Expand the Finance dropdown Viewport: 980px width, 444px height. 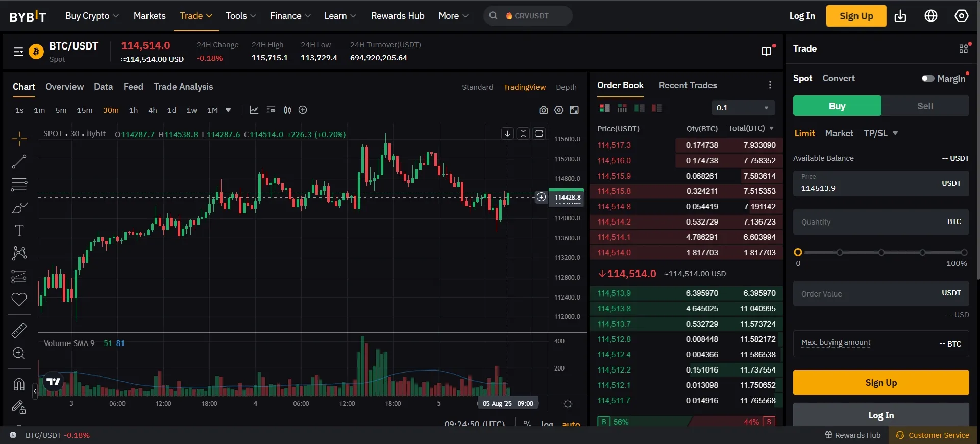pyautogui.click(x=290, y=16)
